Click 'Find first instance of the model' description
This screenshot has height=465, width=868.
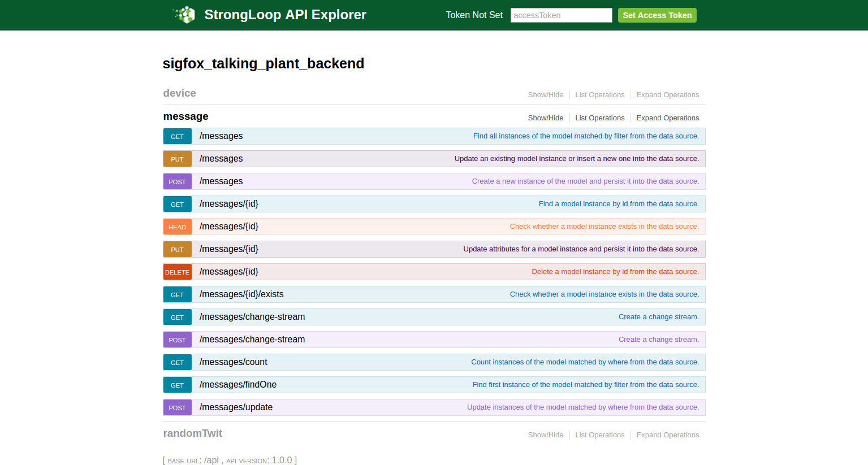[586, 385]
